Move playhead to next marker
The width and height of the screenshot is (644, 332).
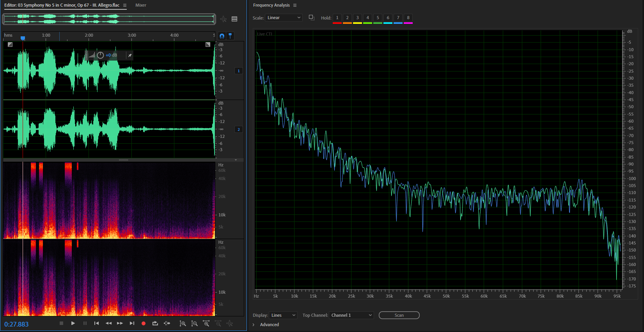pos(132,323)
